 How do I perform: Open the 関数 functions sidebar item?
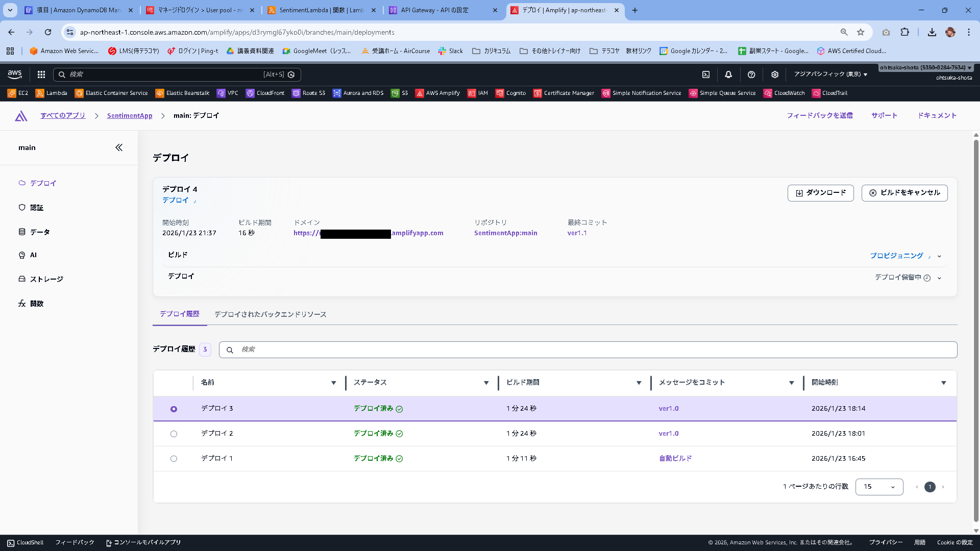(x=37, y=304)
